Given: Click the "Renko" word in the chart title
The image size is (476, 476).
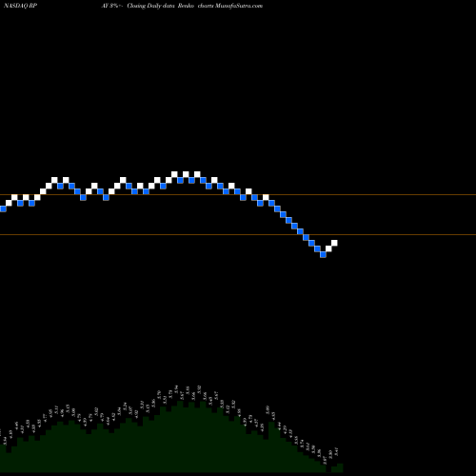Looking at the screenshot, I should [x=187, y=6].
